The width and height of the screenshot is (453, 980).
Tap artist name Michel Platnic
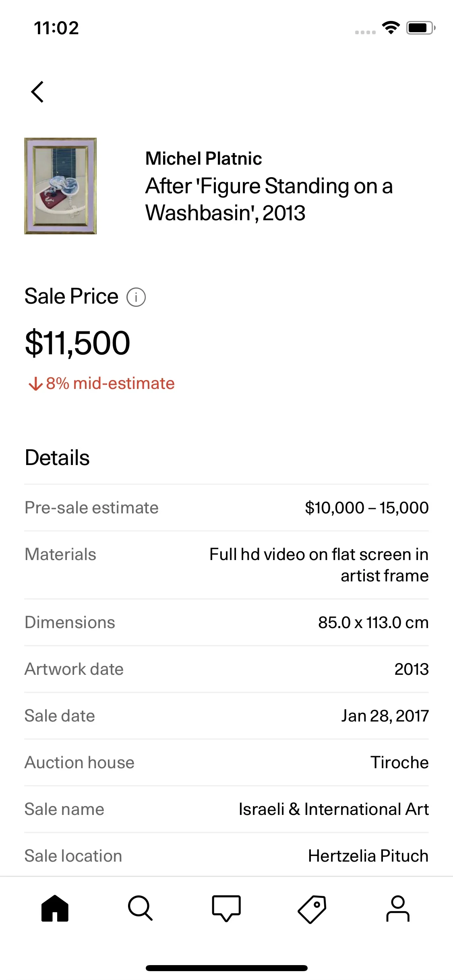[203, 159]
